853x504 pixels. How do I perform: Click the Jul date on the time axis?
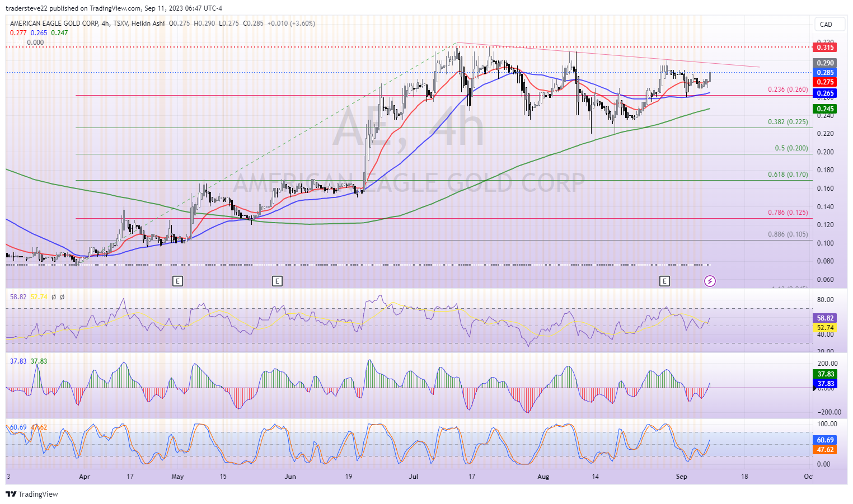(x=414, y=477)
